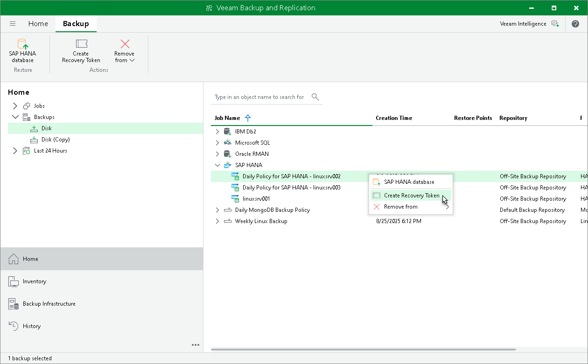Click the Disk (Copy) icon
Screen dimensions: 588x364
point(34,140)
